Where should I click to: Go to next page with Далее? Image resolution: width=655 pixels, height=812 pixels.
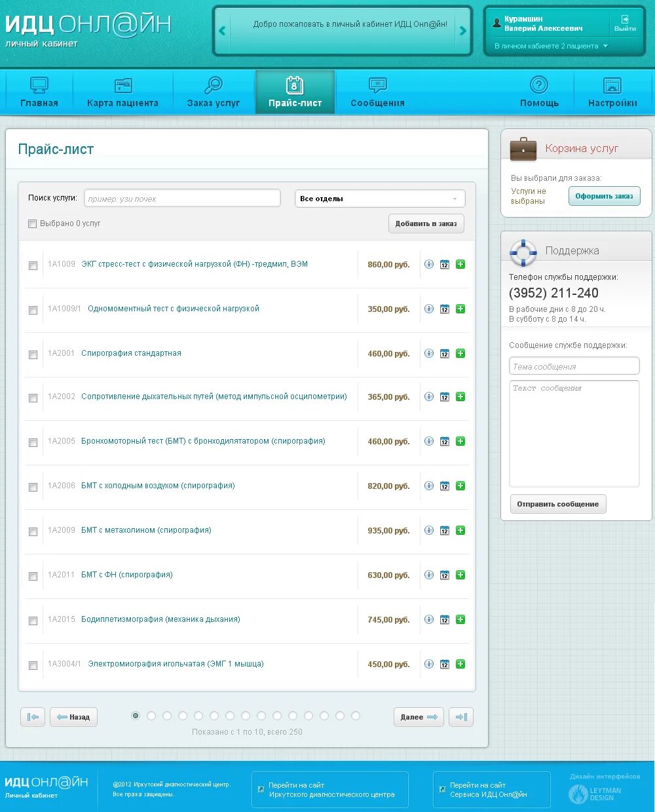click(419, 717)
